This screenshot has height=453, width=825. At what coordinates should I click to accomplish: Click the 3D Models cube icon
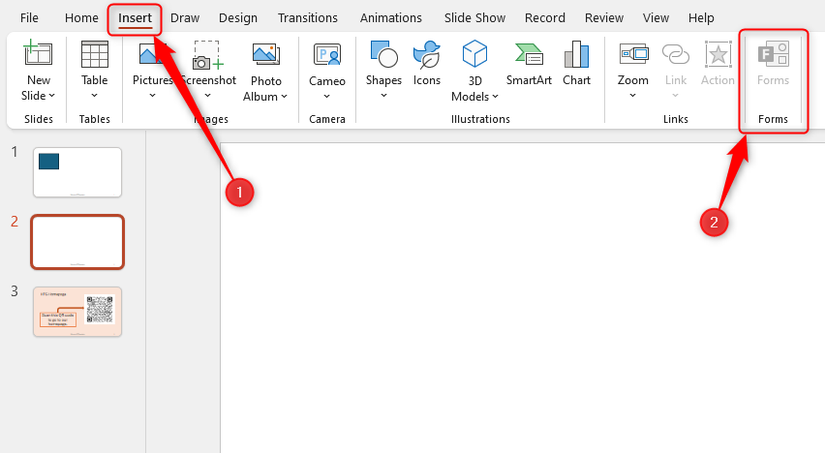click(x=475, y=54)
